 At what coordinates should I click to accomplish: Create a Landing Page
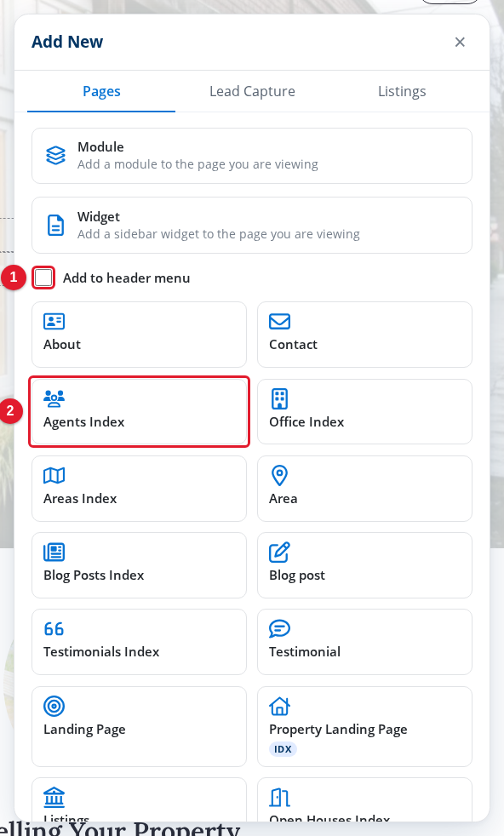pos(140,727)
